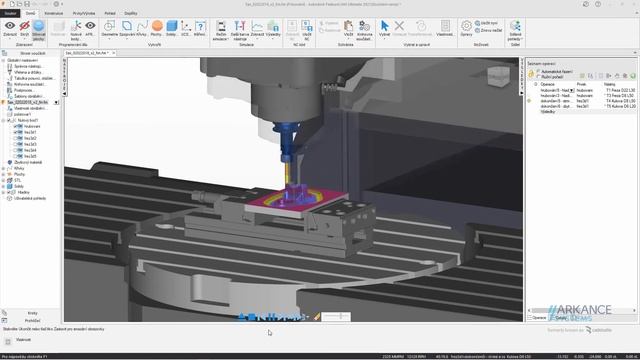This screenshot has height=360, width=640.
Task: Toggle the Nulový bod1 checkbox
Action: [x=9, y=120]
